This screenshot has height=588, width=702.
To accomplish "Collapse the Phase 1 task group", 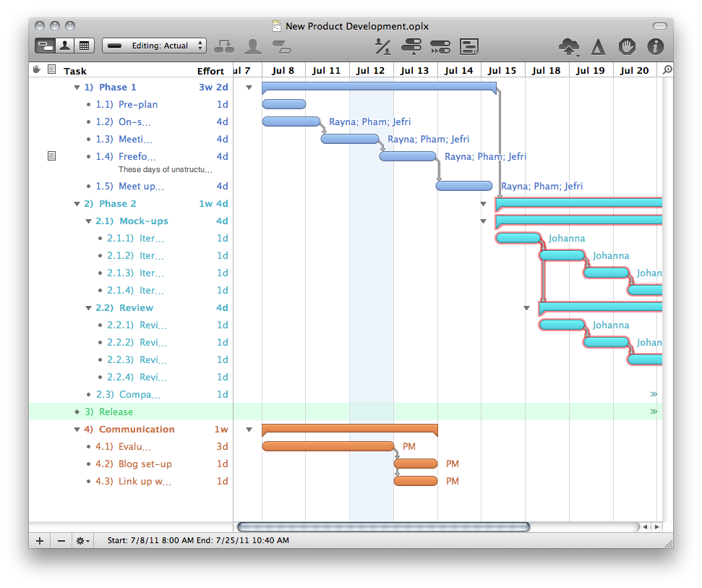I will [77, 88].
